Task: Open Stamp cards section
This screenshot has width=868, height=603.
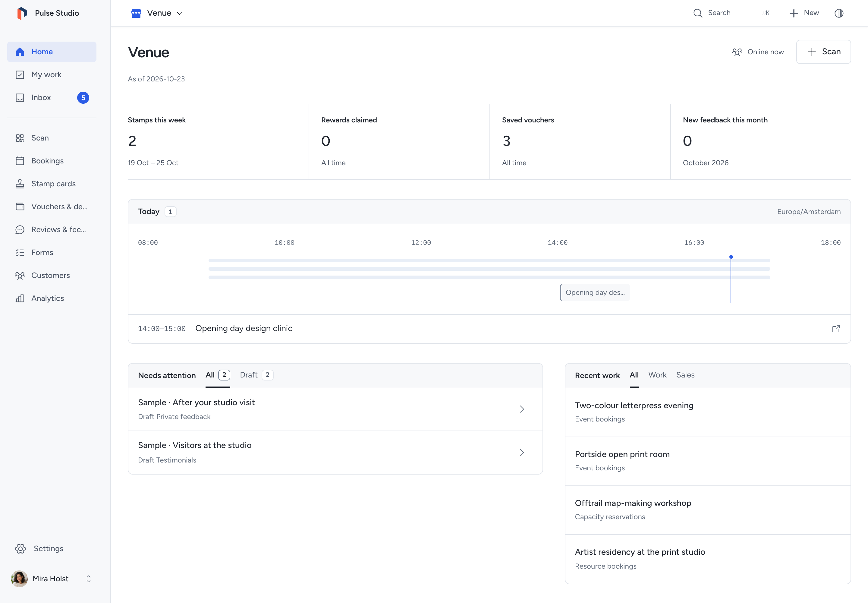Action: pyautogui.click(x=52, y=184)
